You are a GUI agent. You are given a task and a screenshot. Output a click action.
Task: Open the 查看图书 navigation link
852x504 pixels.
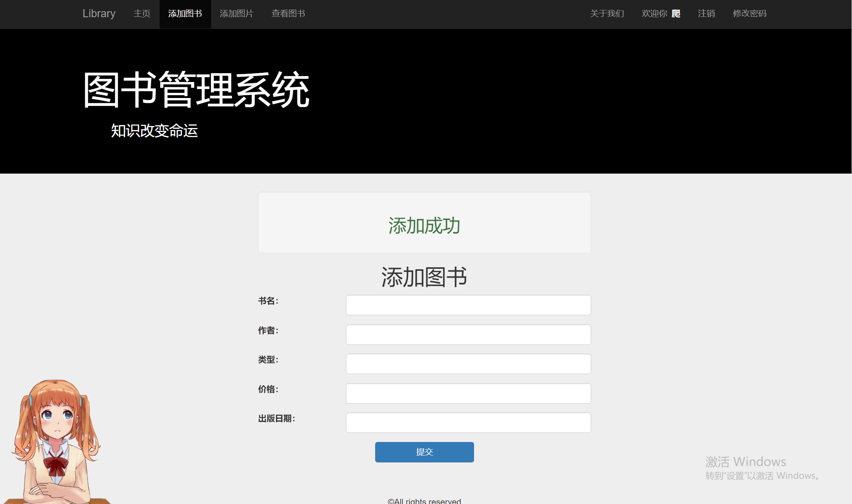pos(288,14)
